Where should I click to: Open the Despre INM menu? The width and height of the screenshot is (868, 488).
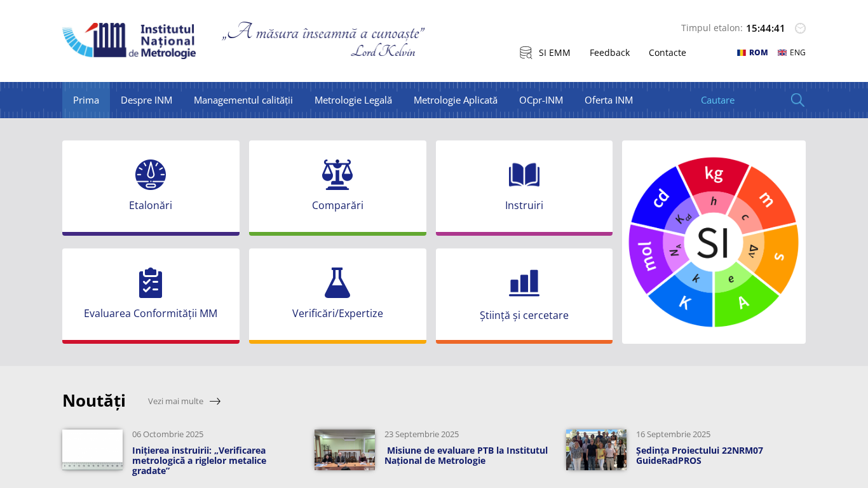coord(146,100)
